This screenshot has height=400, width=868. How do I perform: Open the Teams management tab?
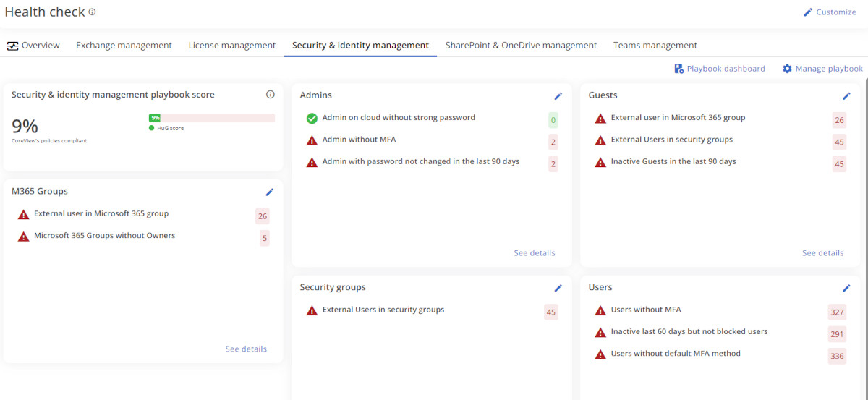tap(655, 46)
